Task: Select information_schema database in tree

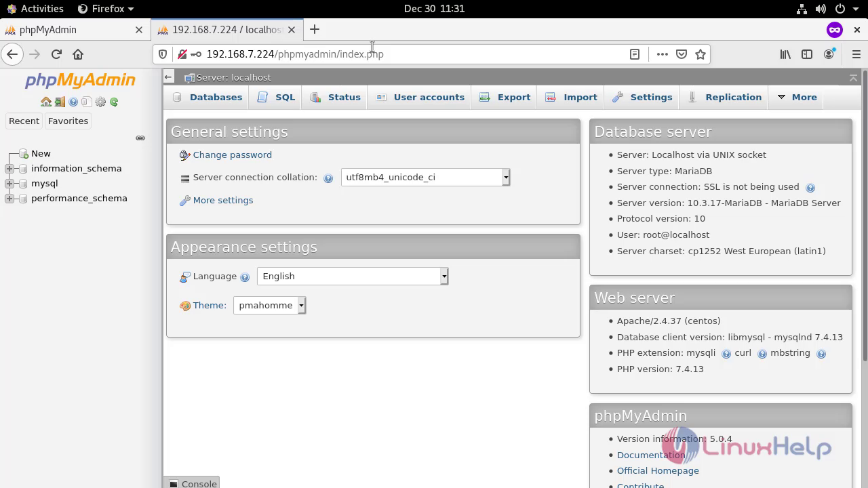Action: 76,169
